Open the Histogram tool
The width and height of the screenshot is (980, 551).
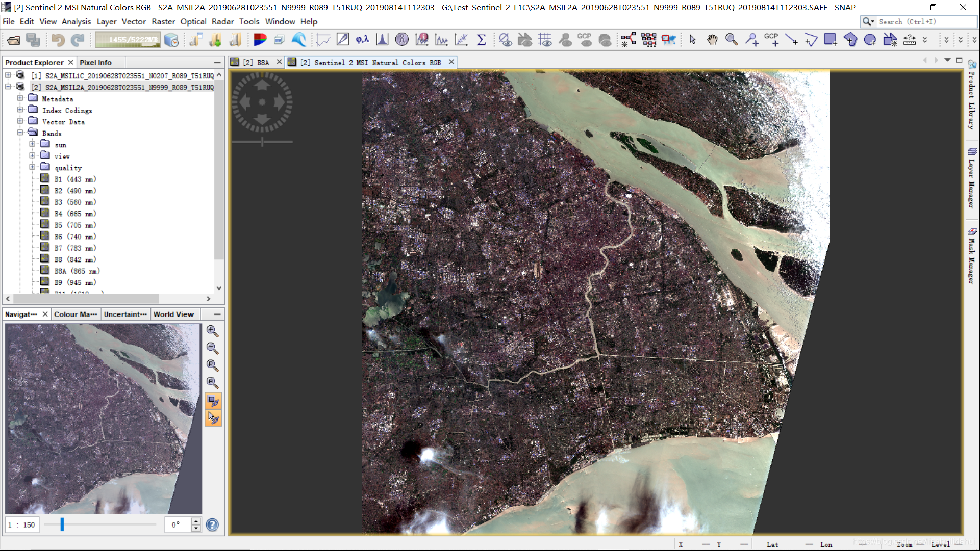point(382,40)
